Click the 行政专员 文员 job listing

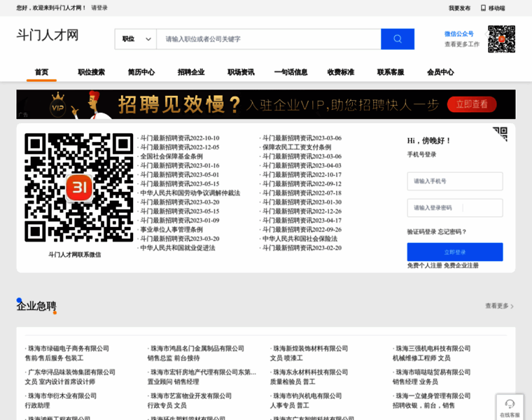[167, 405]
